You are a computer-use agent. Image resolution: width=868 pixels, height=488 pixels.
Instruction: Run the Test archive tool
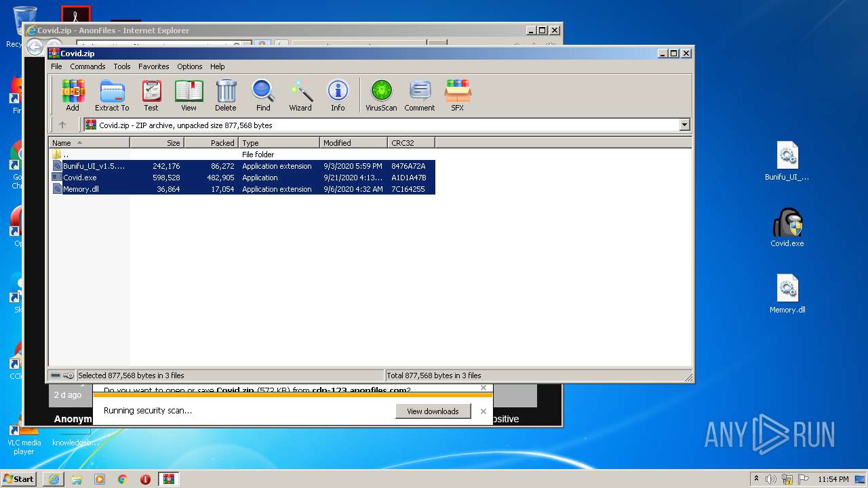[x=151, y=95]
